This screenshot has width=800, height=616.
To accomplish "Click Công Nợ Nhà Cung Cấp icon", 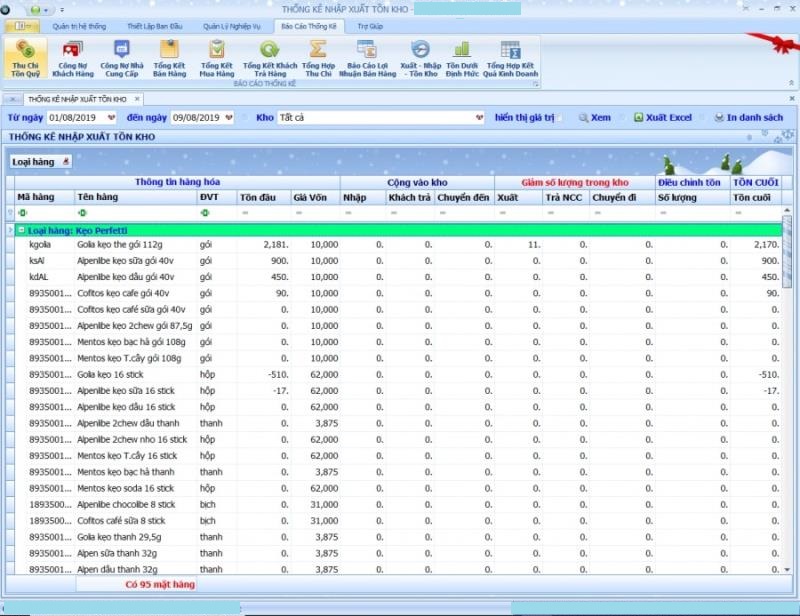I will pos(121,58).
